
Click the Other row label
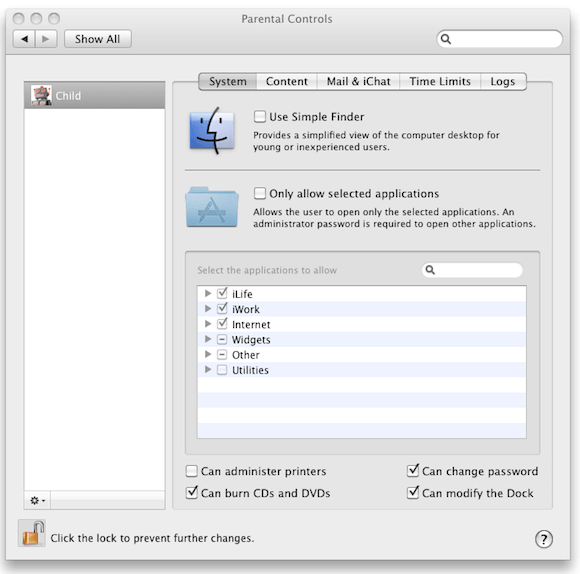click(246, 355)
